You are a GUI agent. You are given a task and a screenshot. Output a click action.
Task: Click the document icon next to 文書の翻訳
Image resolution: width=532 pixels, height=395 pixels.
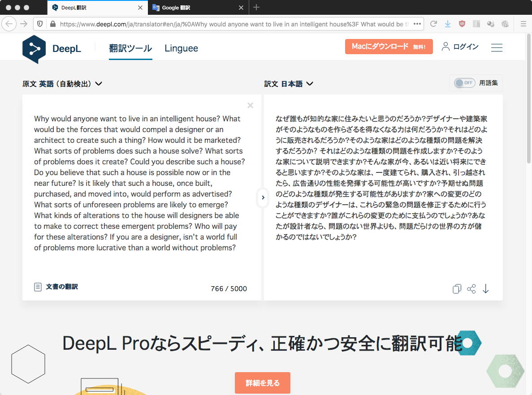(38, 287)
